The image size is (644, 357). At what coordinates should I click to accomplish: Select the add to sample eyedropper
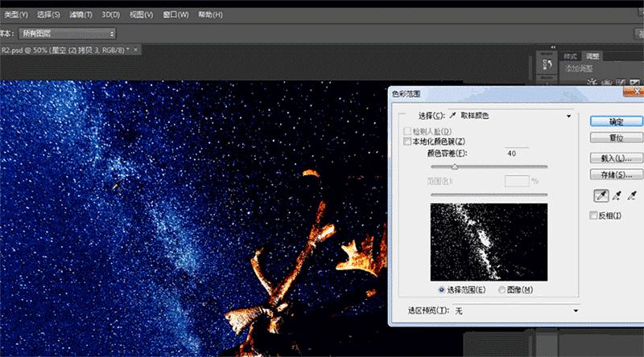pyautogui.click(x=617, y=195)
